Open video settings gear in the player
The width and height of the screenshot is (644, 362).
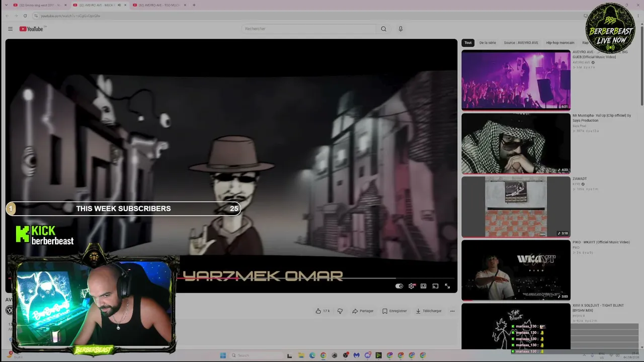coord(412,286)
